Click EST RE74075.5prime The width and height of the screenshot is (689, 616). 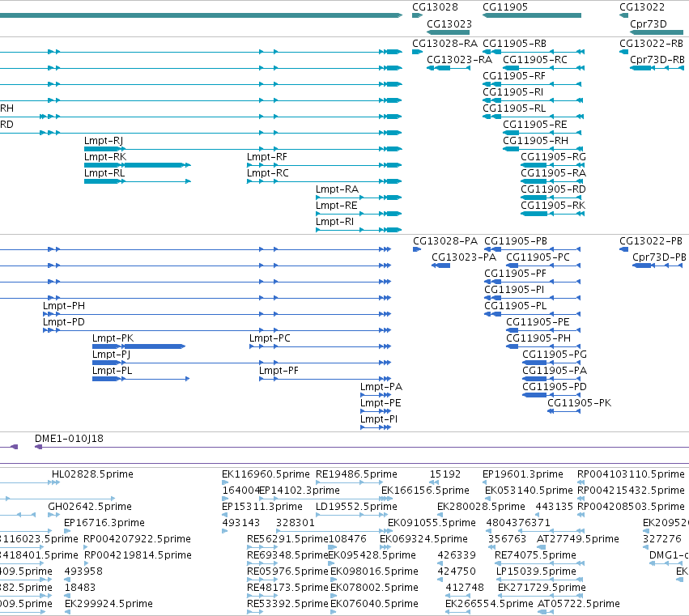coord(535,556)
